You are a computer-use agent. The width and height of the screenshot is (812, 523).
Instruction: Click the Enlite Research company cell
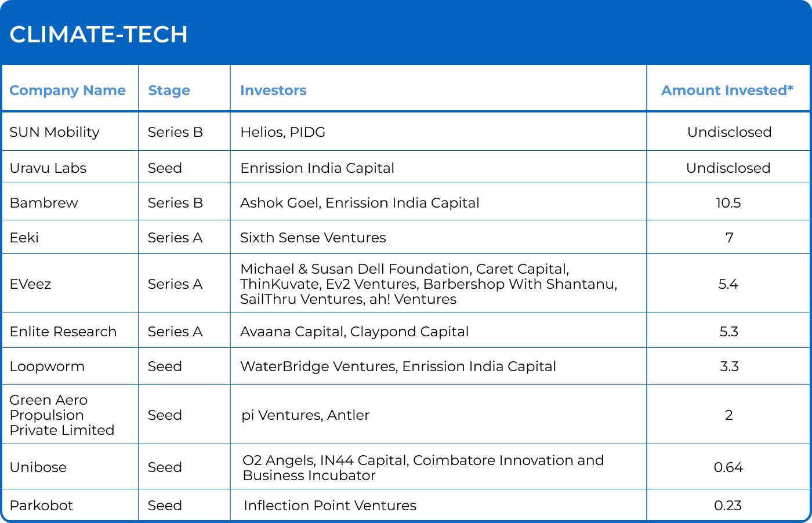[x=63, y=332]
